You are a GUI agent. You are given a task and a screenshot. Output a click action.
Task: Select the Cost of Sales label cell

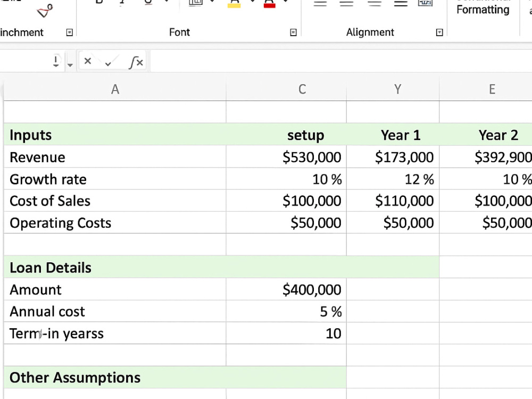tap(115, 201)
